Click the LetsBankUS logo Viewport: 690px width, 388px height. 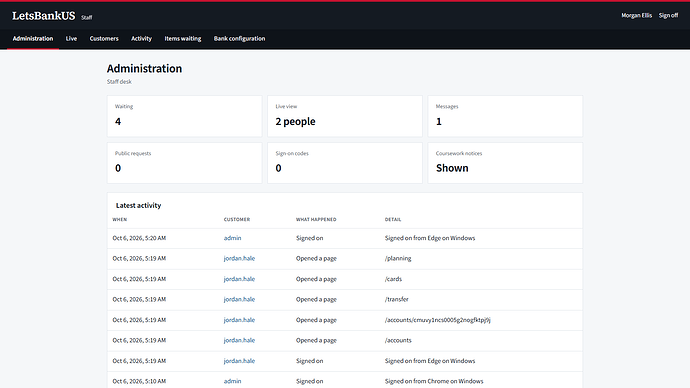click(x=44, y=16)
